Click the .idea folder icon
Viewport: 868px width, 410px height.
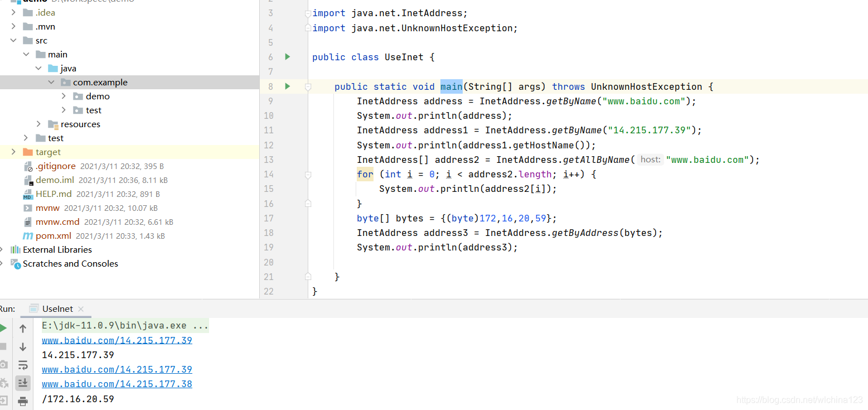28,12
